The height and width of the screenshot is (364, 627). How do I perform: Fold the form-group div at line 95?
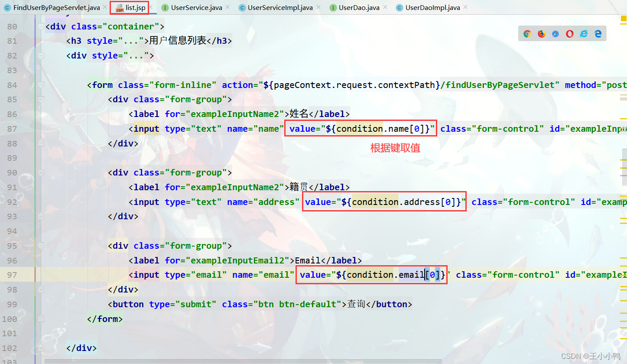coord(41,246)
